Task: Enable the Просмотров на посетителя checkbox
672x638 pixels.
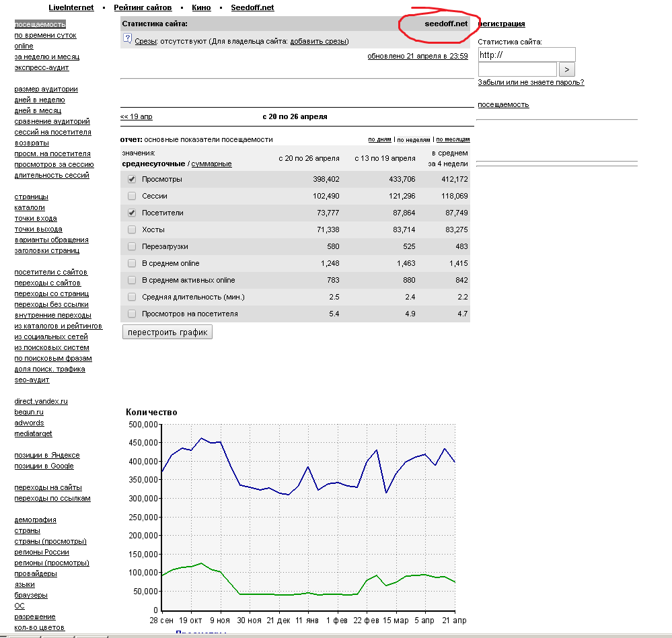Action: tap(132, 314)
